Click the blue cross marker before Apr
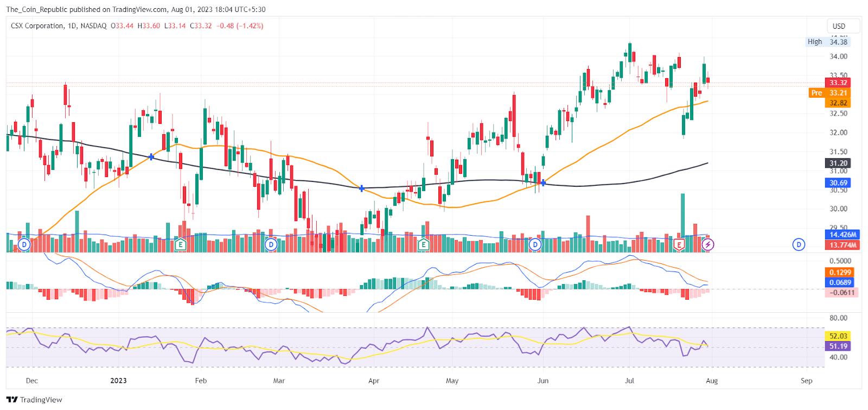 362,188
